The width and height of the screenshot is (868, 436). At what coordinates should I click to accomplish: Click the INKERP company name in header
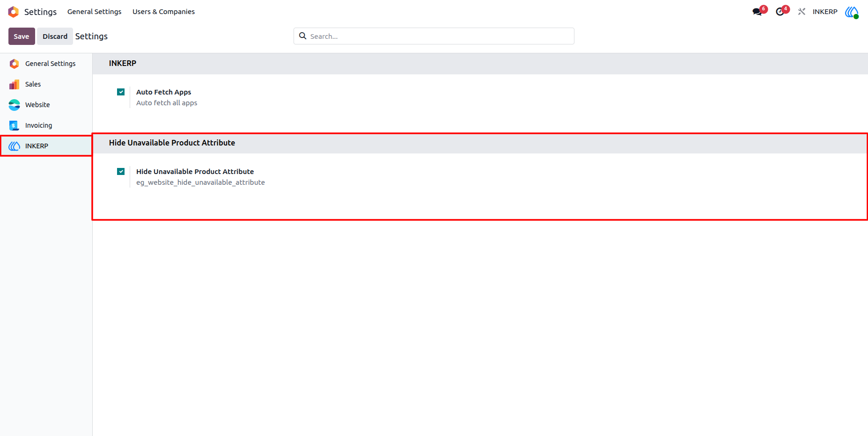[825, 12]
